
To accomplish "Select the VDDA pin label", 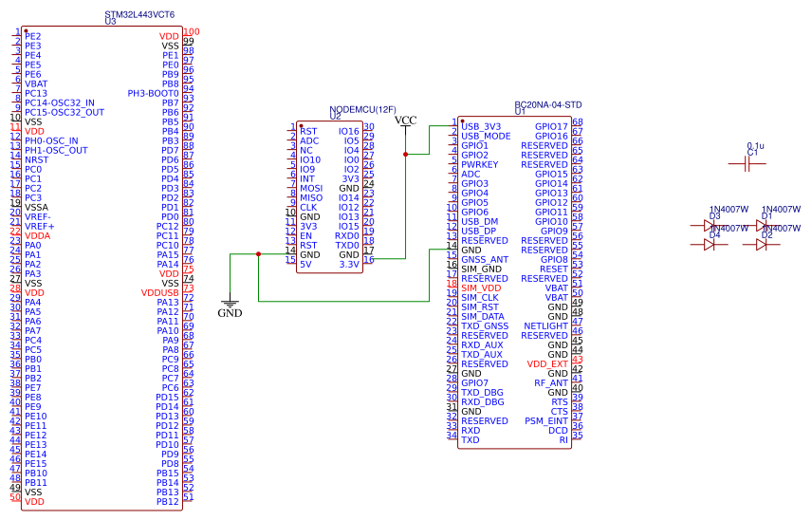I will (x=38, y=235).
